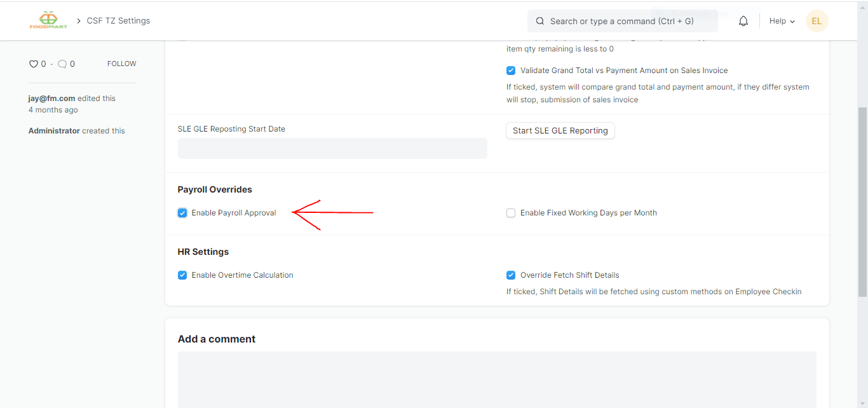The height and width of the screenshot is (408, 868).
Task: Open notifications bell icon
Action: [743, 21]
